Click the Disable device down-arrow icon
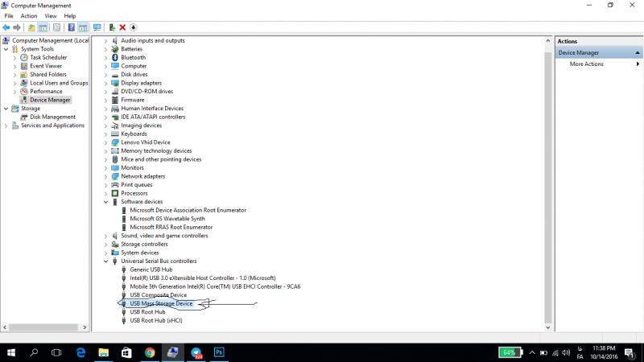Screen dimensions: 644x362 [133, 27]
